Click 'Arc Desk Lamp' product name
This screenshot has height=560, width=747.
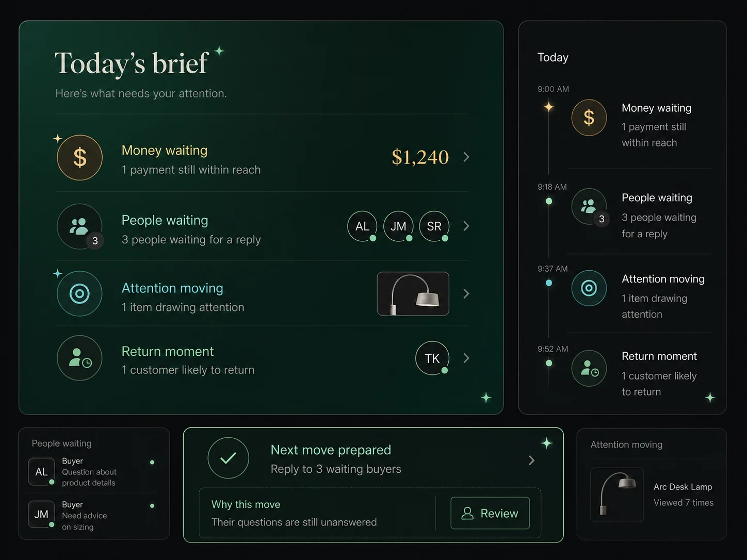click(x=683, y=487)
